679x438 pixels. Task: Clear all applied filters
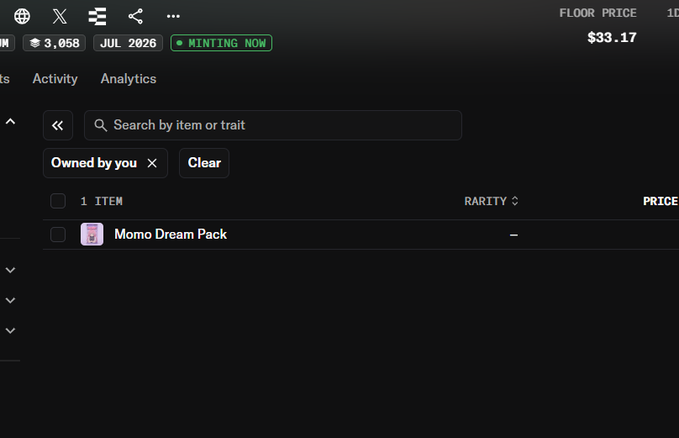[x=204, y=163]
